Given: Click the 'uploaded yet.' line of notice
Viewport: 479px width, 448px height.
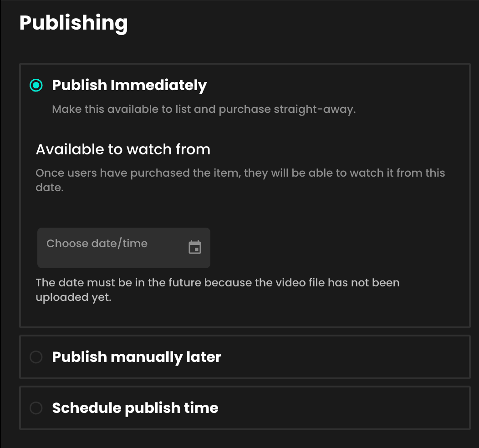Looking at the screenshot, I should [x=73, y=297].
